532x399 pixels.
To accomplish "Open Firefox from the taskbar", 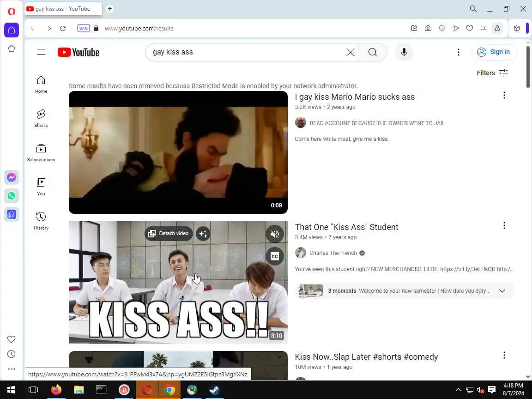I will [56, 390].
